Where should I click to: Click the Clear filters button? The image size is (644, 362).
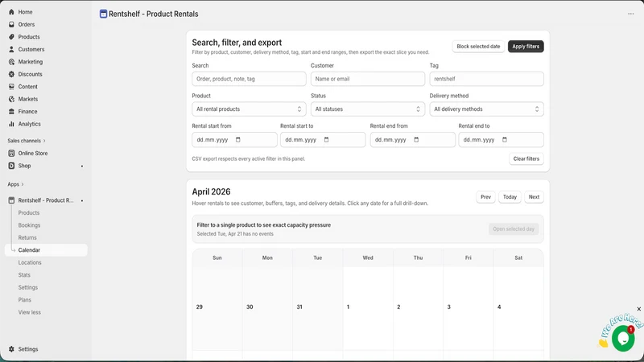pyautogui.click(x=526, y=158)
